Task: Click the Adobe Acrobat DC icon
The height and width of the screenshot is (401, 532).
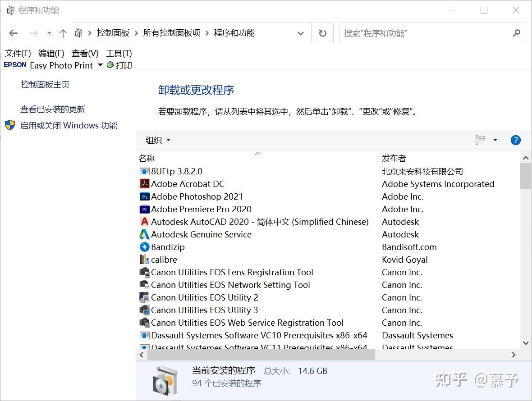Action: (x=145, y=184)
